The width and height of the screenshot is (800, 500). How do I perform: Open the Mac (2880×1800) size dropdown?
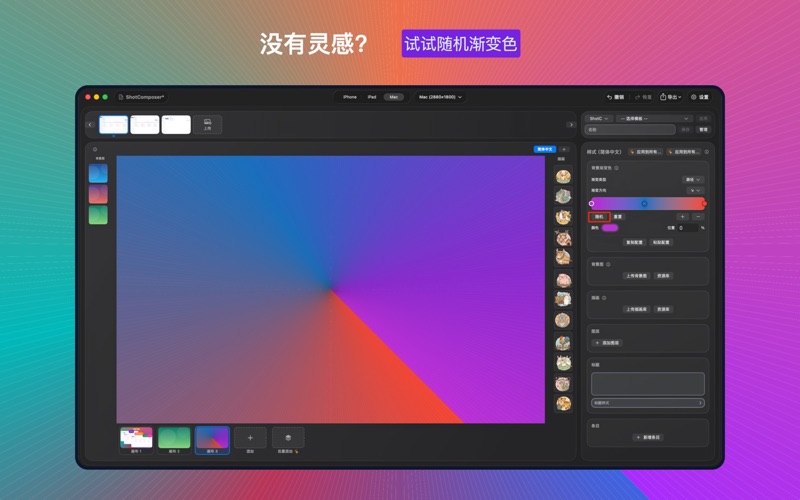coord(440,97)
